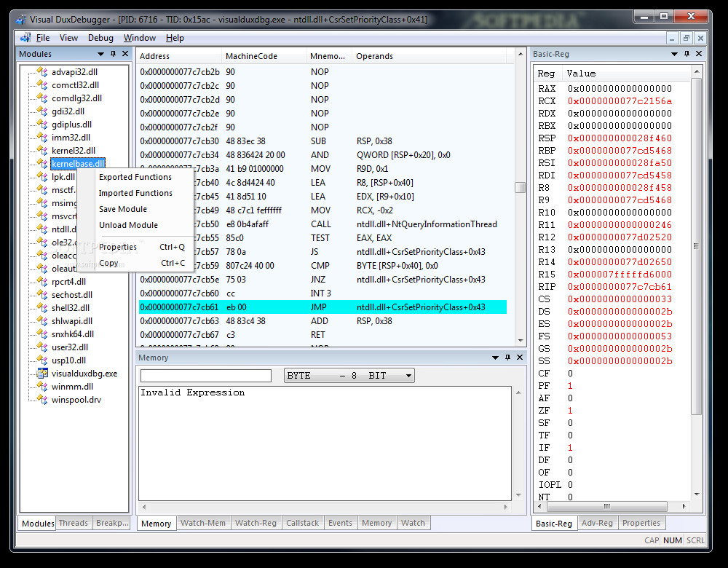Click the winspool.drv module icon
728x568 pixels.
[42, 399]
